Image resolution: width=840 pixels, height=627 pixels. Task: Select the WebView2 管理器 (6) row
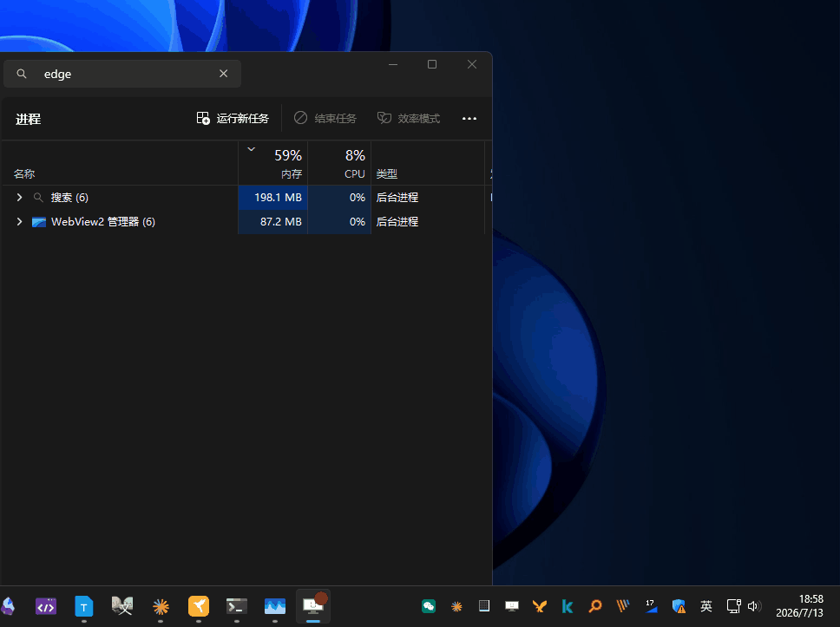click(246, 222)
